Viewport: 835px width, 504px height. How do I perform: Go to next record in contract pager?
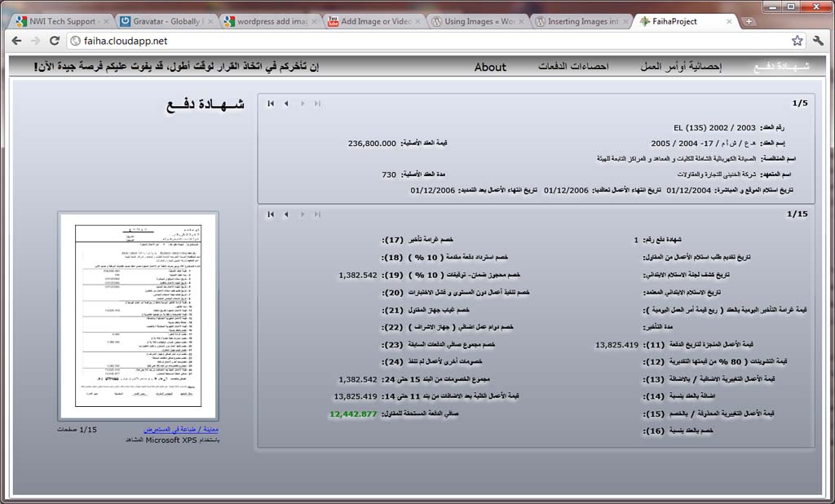[x=303, y=104]
